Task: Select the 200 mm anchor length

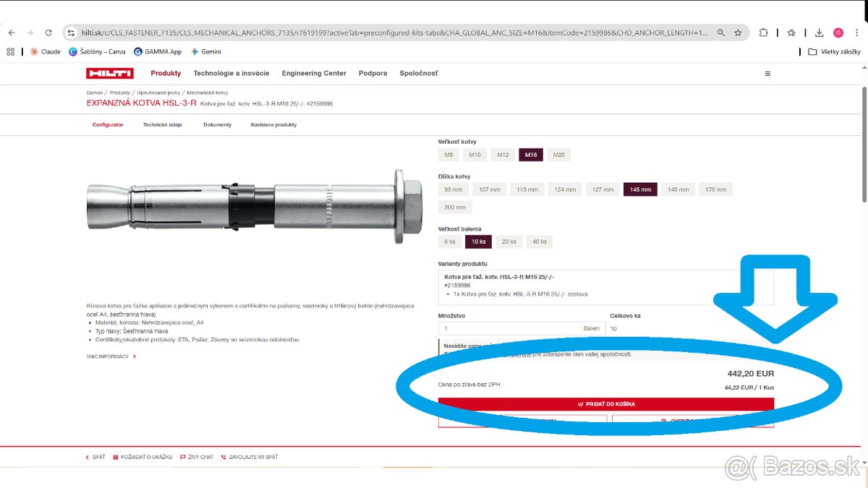Action: [454, 207]
